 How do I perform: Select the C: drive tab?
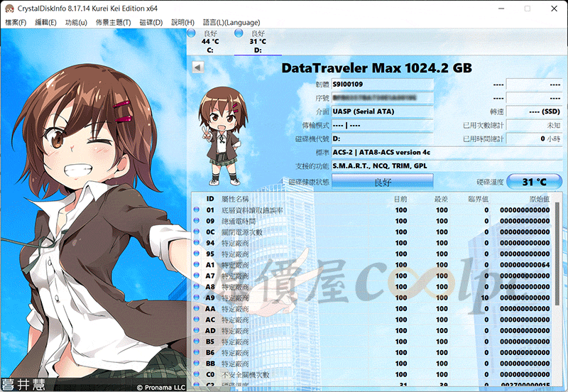point(210,42)
